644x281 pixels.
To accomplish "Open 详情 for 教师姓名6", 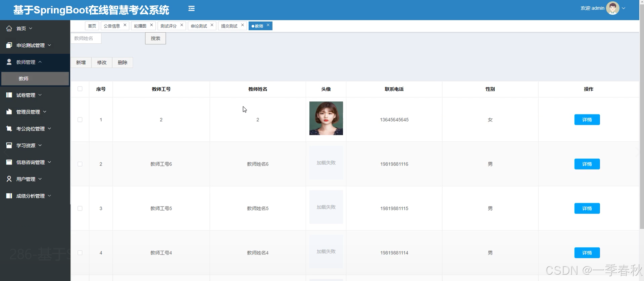I will coord(587,164).
